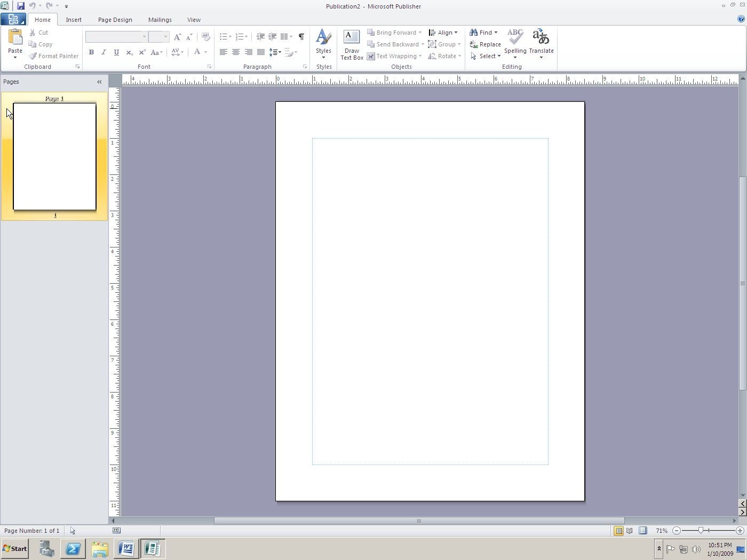
Task: Open the Spelling checker
Action: point(515,43)
